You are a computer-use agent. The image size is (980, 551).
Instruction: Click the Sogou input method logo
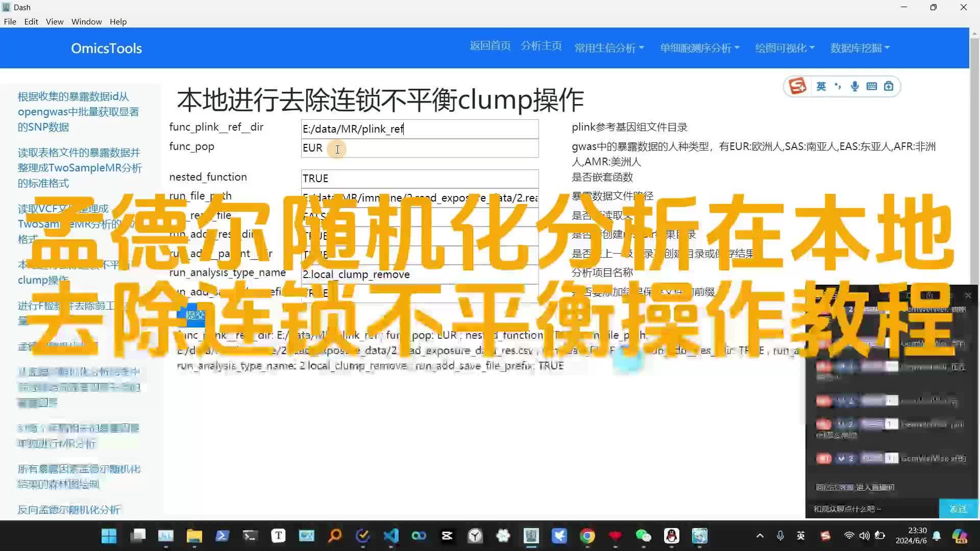797,86
